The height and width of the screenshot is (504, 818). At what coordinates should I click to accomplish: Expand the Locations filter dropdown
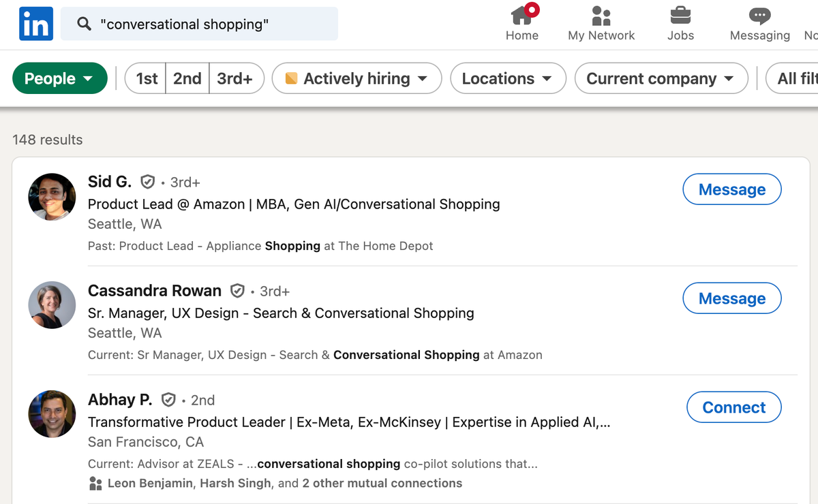(x=508, y=78)
